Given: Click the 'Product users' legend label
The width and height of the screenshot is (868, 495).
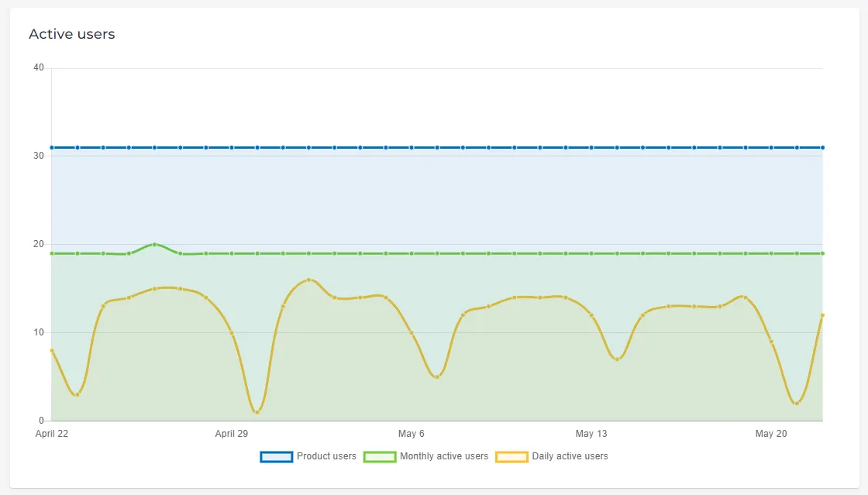Looking at the screenshot, I should (326, 456).
